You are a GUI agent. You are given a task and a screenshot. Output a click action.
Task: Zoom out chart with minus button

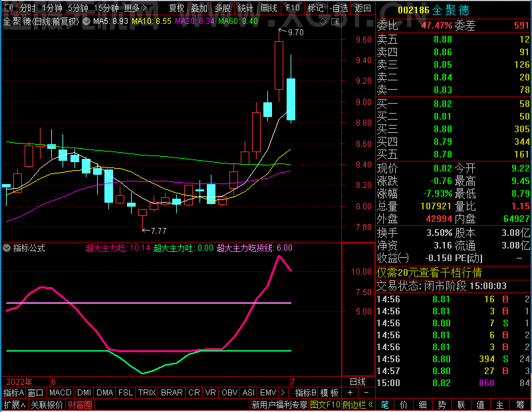pos(366,393)
